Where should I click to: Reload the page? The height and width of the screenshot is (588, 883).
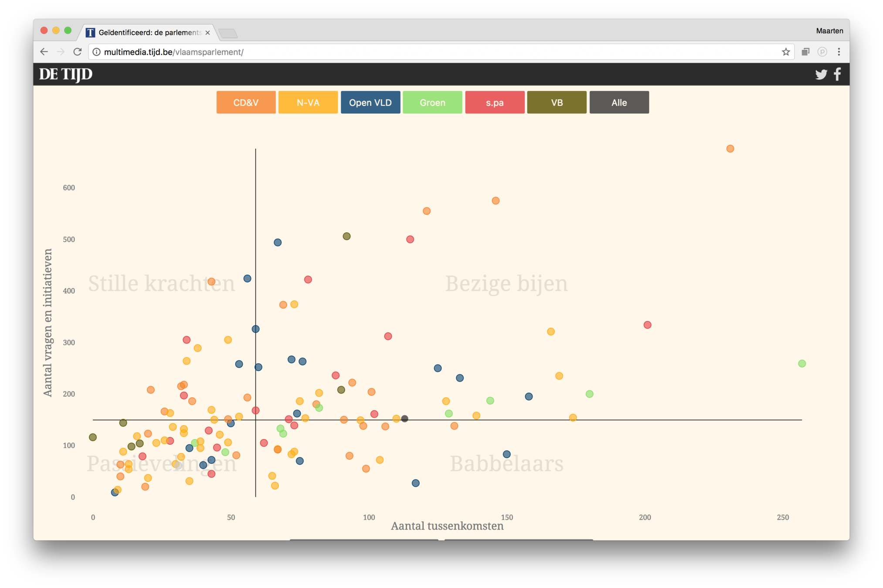click(x=78, y=52)
